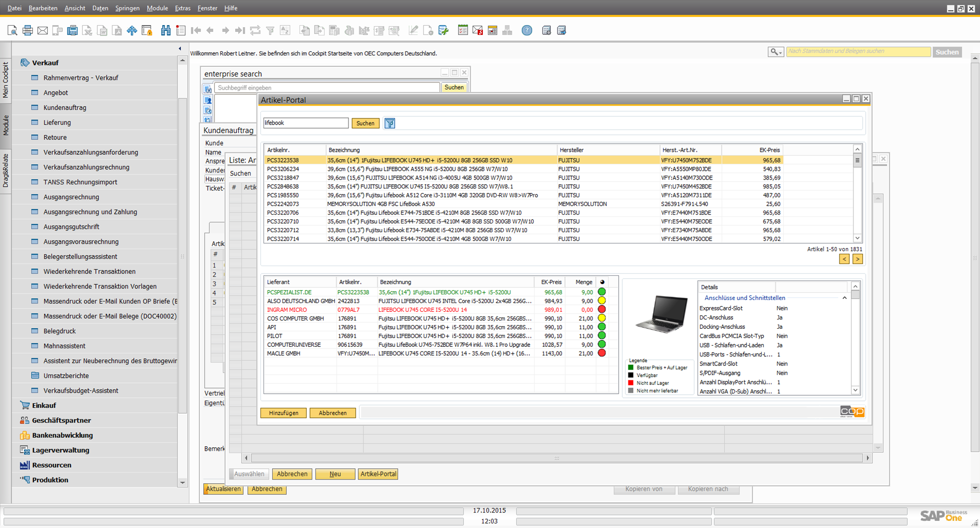The image size is (980, 528).
Task: Expand the Geschäftspartner module
Action: pyautogui.click(x=61, y=420)
